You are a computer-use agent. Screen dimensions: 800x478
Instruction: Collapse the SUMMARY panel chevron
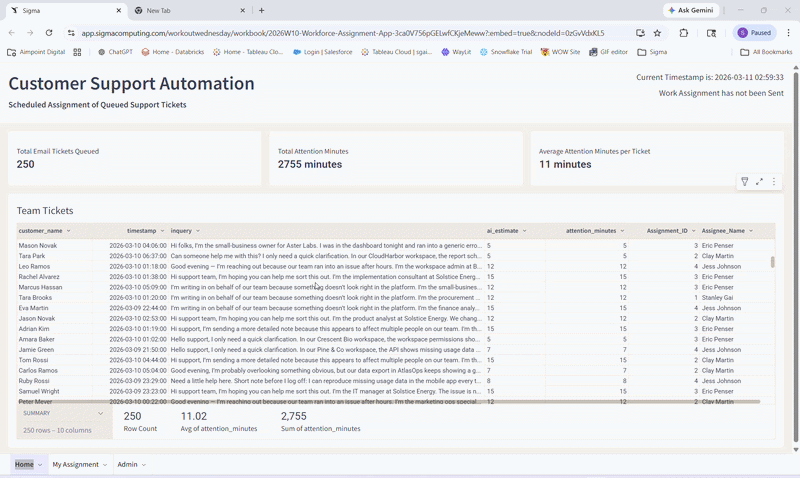tap(100, 413)
